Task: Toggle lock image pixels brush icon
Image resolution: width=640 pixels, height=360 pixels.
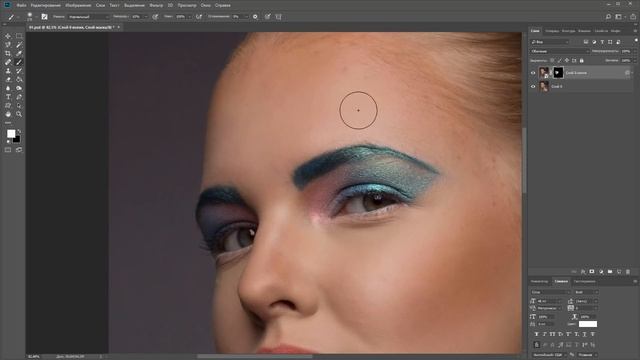Action: (560, 60)
